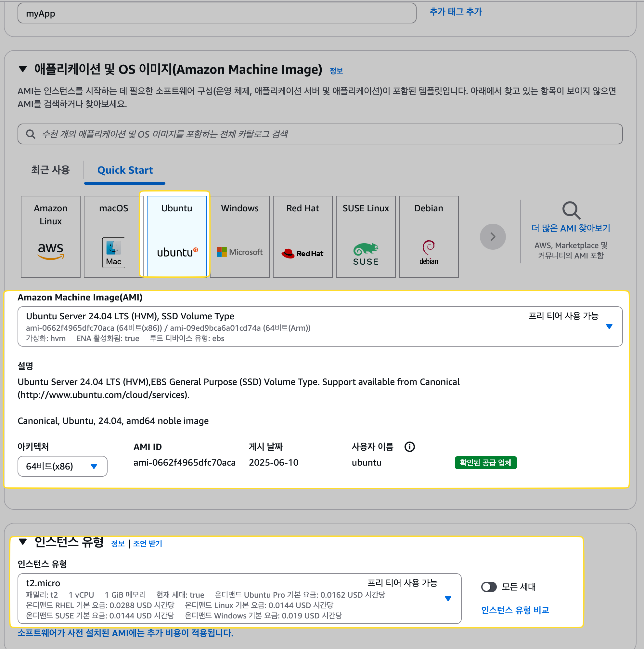Click the myApp name input field
Screen dimensions: 644x649
point(217,13)
